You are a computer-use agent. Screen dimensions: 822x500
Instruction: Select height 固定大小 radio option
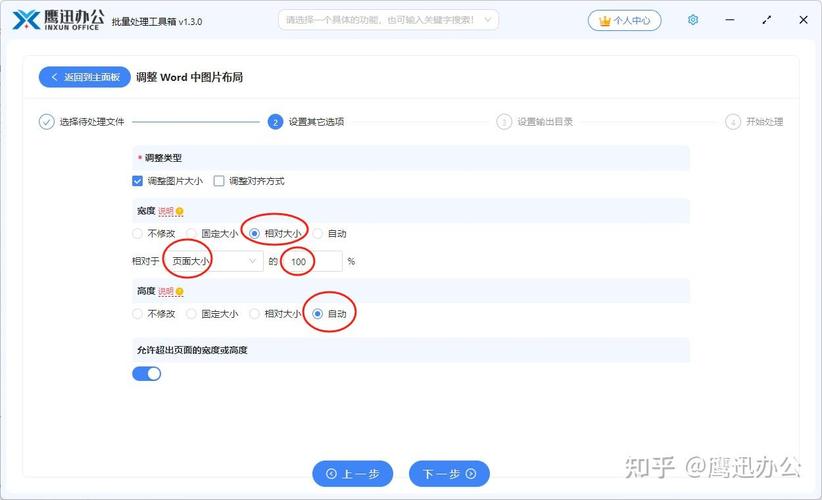pos(191,313)
